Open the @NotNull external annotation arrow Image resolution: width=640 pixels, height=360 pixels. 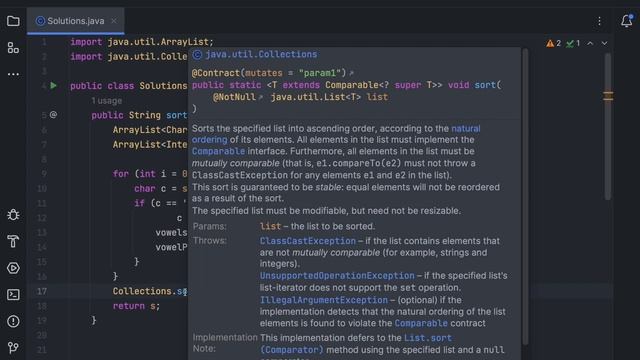261,97
